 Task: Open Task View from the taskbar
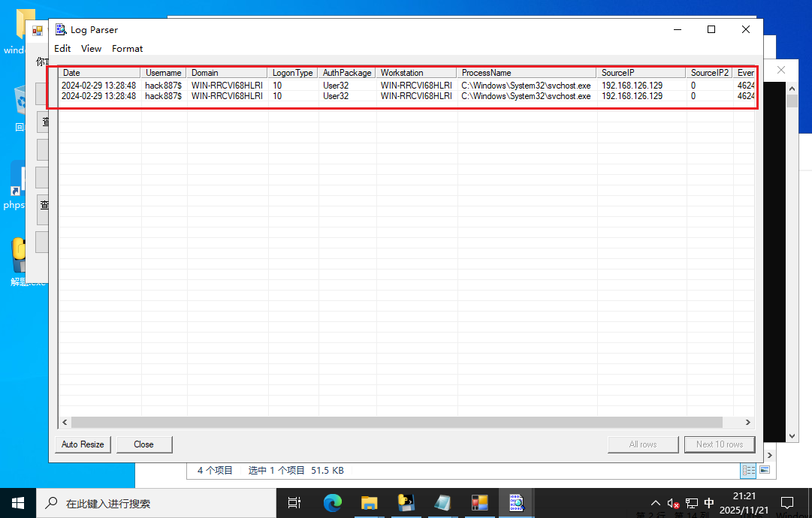[294, 503]
